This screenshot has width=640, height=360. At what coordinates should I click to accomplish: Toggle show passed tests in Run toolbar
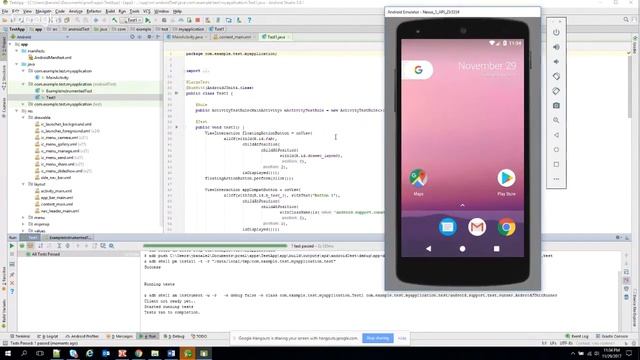[x=22, y=246]
